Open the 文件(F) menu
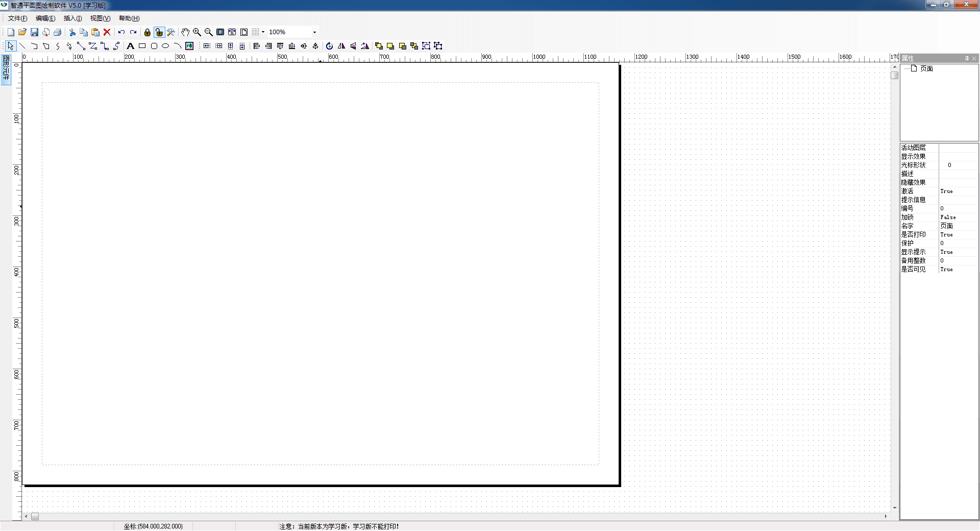Viewport: 980px width, 531px height. pyautogui.click(x=17, y=18)
